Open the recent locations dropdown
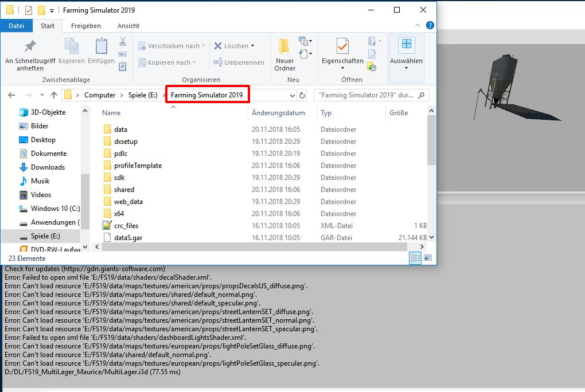The height and width of the screenshot is (392, 585). 42,95
